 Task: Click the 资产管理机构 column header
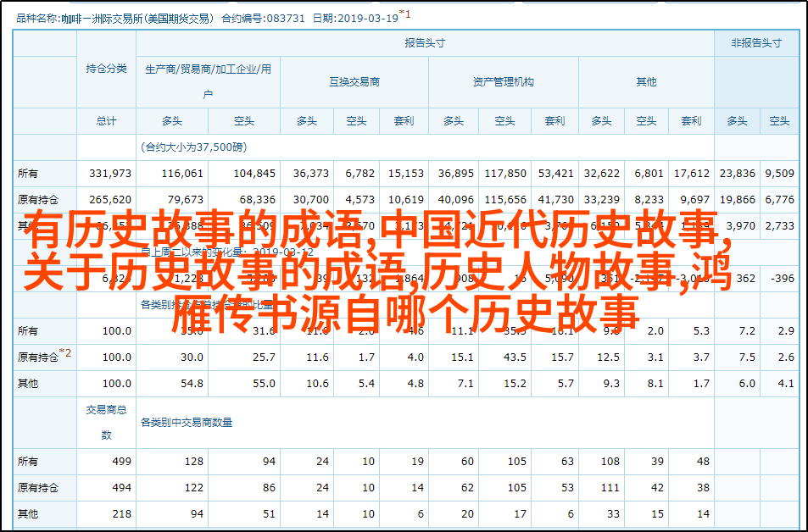pos(503,82)
